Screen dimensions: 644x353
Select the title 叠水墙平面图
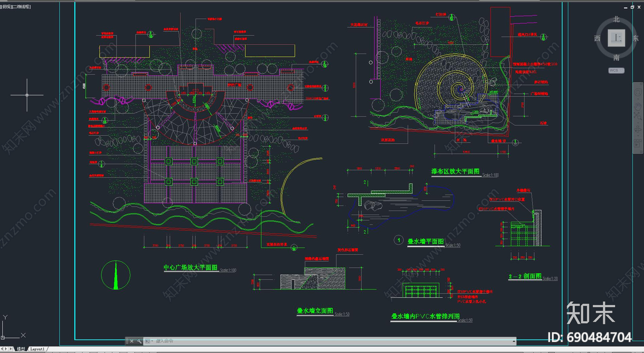point(425,241)
